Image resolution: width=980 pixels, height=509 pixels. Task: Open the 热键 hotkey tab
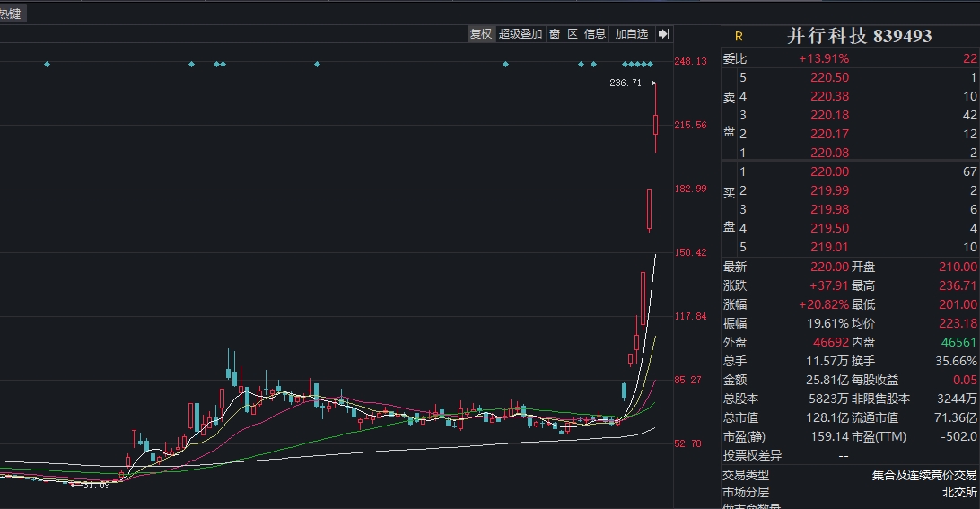[11, 13]
